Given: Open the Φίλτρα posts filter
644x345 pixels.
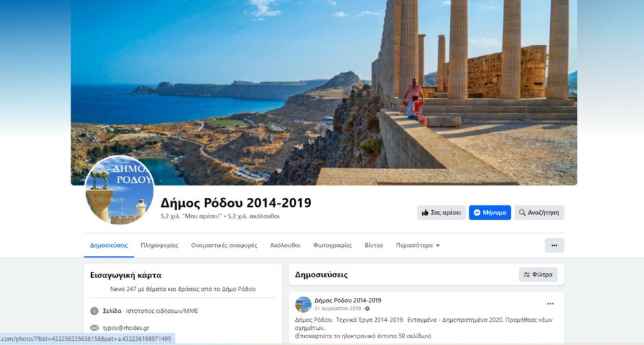Looking at the screenshot, I should pyautogui.click(x=538, y=274).
